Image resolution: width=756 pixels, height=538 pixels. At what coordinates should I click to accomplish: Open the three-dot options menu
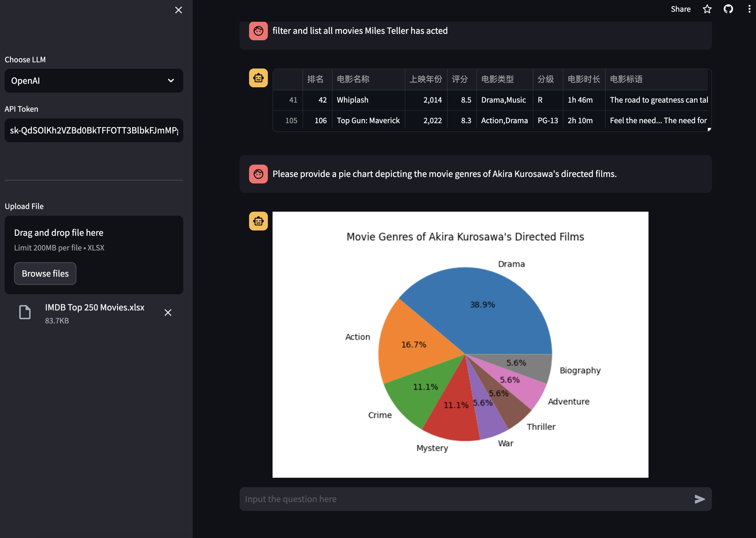point(749,9)
